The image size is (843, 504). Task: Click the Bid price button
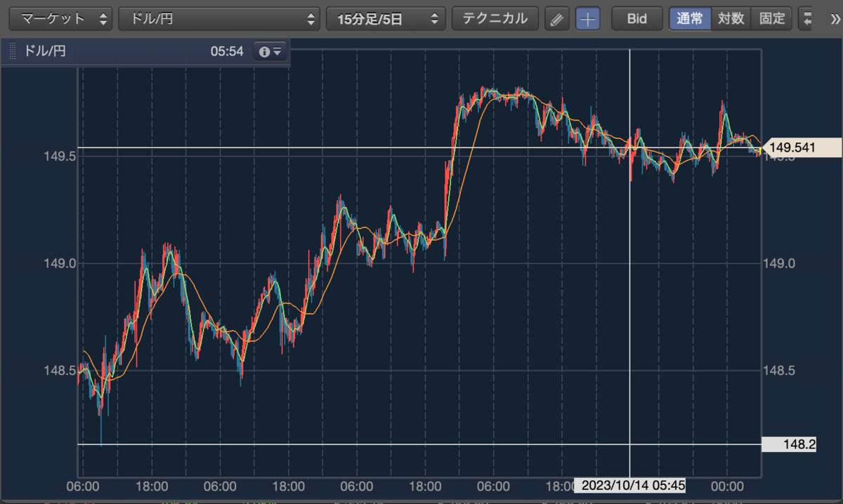pyautogui.click(x=636, y=19)
